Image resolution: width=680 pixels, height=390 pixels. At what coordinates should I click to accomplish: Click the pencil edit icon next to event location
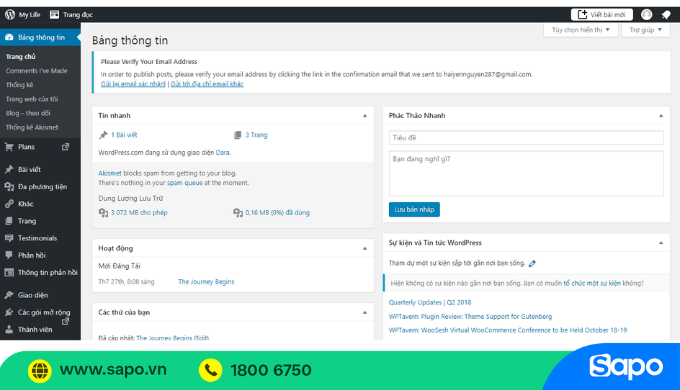[532, 263]
